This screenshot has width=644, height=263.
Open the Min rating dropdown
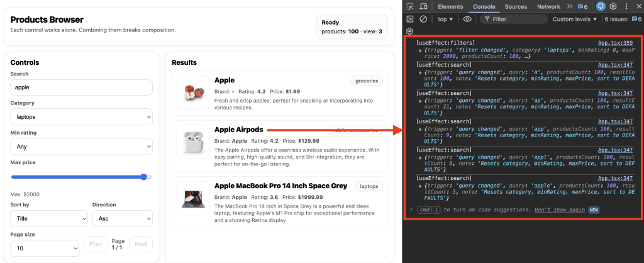[81, 147]
